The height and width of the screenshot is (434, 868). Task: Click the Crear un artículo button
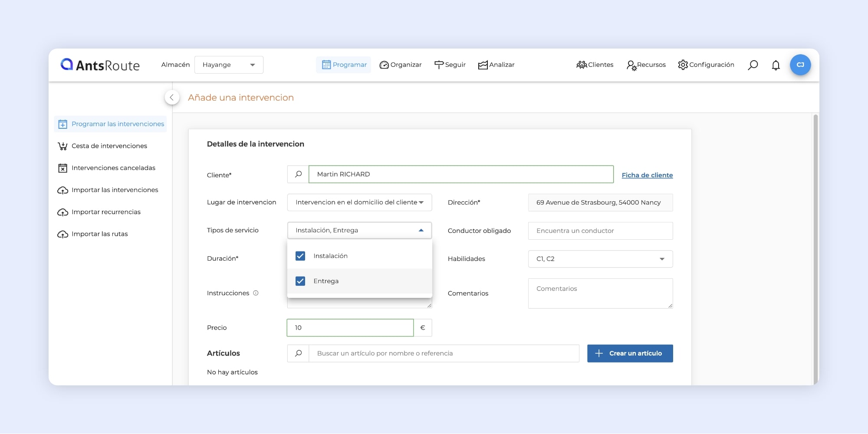coord(630,353)
